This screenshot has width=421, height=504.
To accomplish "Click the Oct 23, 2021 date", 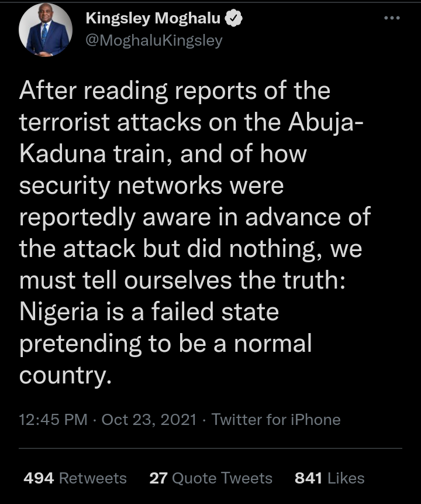I will click(149, 420).
